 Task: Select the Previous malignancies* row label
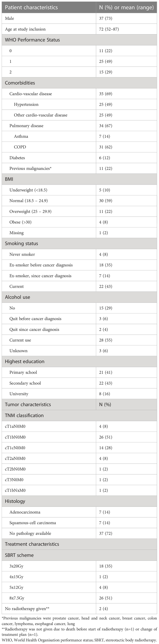(30, 168)
